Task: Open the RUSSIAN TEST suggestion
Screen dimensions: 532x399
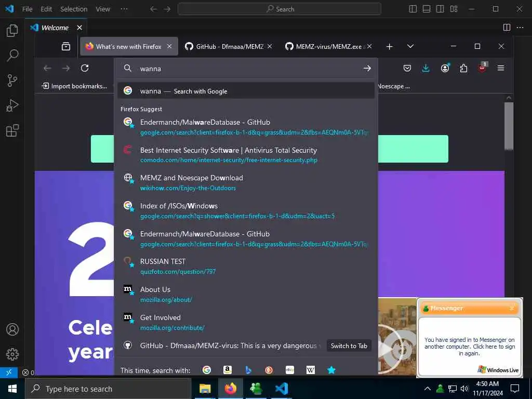Action: [x=246, y=267]
